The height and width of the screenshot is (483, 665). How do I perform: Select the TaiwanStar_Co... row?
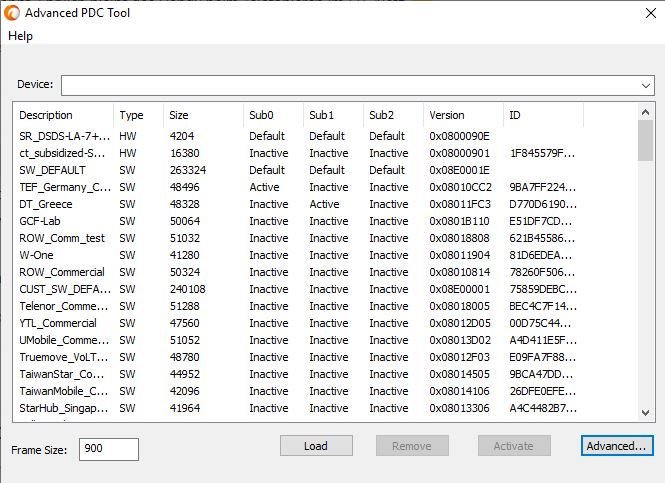point(297,374)
